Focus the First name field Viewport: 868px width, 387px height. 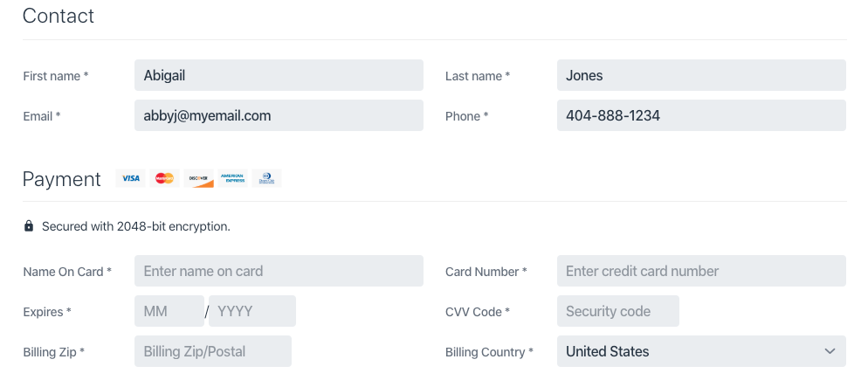pyautogui.click(x=278, y=75)
